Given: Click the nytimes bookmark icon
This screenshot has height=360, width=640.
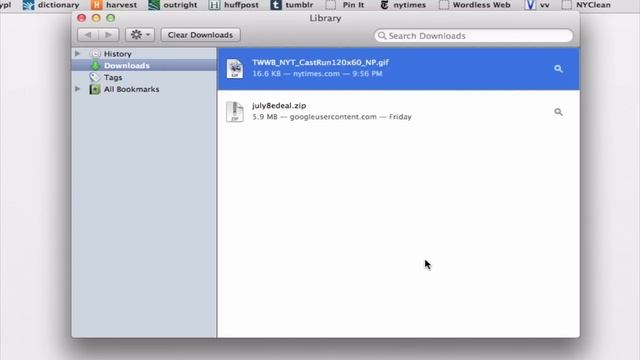Looking at the screenshot, I should point(384,5).
